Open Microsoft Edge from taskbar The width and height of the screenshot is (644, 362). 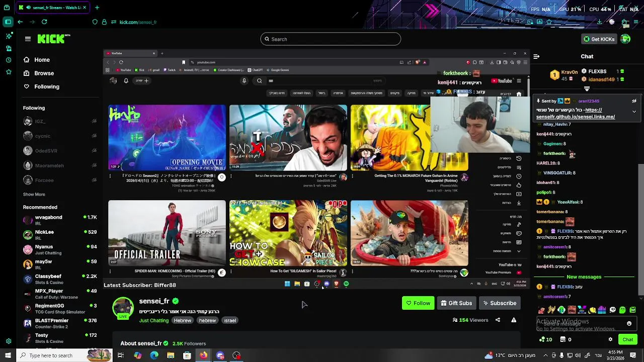coord(154,355)
